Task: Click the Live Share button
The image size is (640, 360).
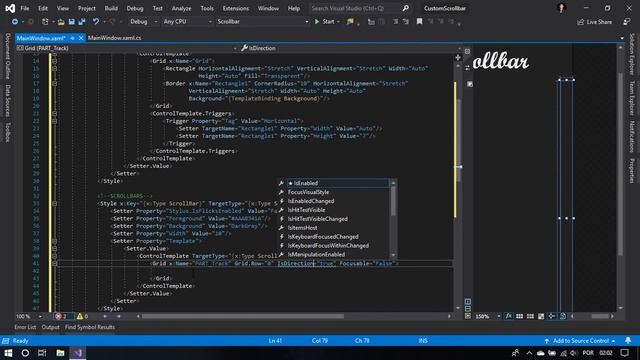Action: (x=594, y=22)
